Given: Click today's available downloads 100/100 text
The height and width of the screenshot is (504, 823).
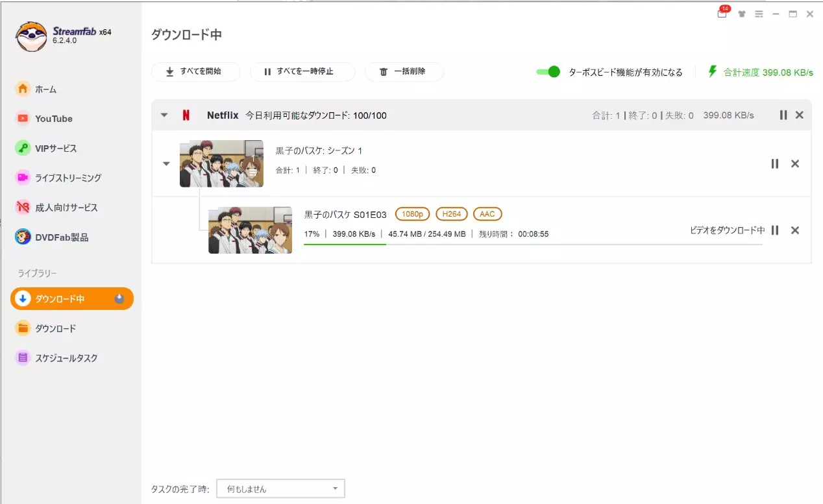Looking at the screenshot, I should click(x=315, y=115).
